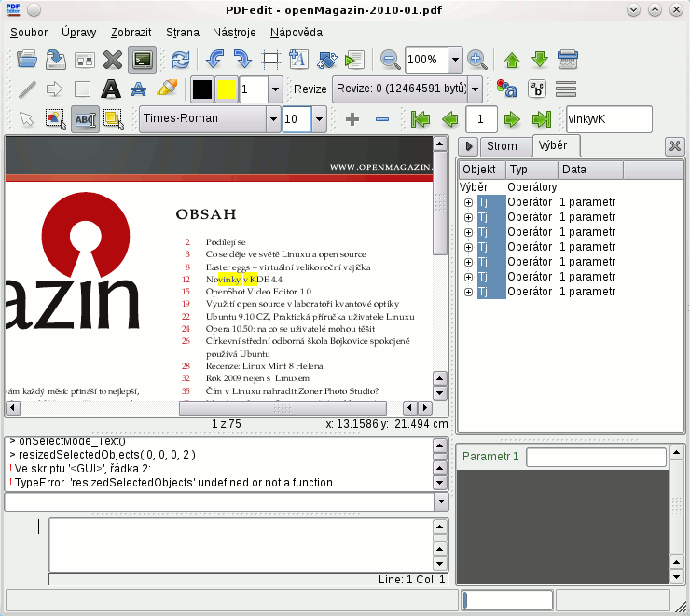Image resolution: width=690 pixels, height=616 pixels.
Task: Toggle the graphic object selection mode
Action: tap(55, 119)
